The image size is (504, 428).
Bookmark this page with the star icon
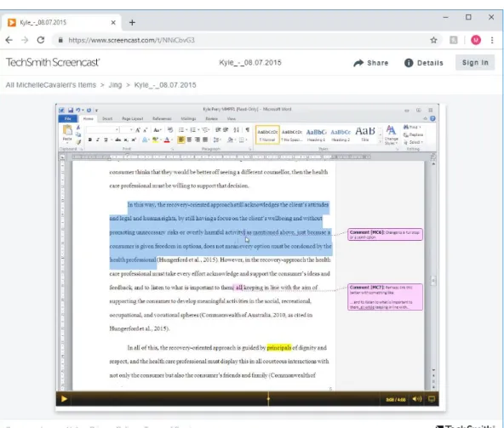(433, 40)
